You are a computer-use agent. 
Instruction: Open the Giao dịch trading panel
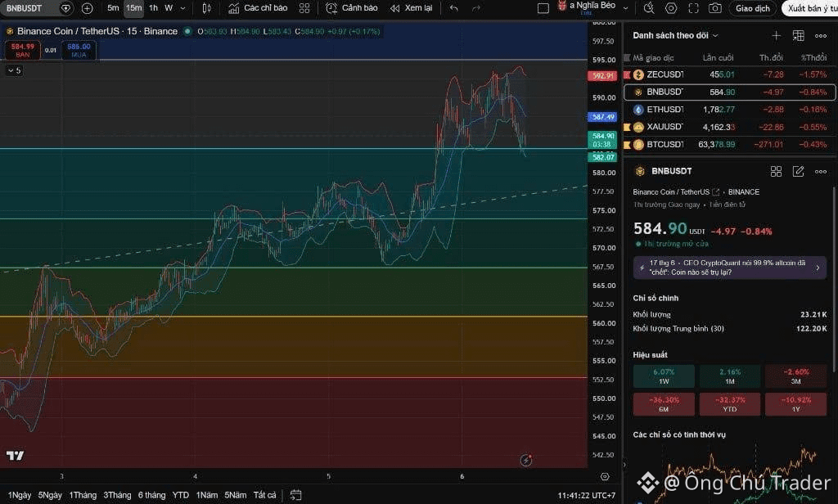753,8
